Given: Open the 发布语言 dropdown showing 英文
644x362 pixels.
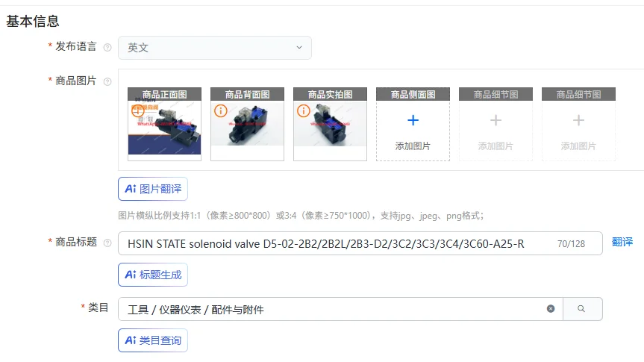Looking at the screenshot, I should click(x=214, y=48).
